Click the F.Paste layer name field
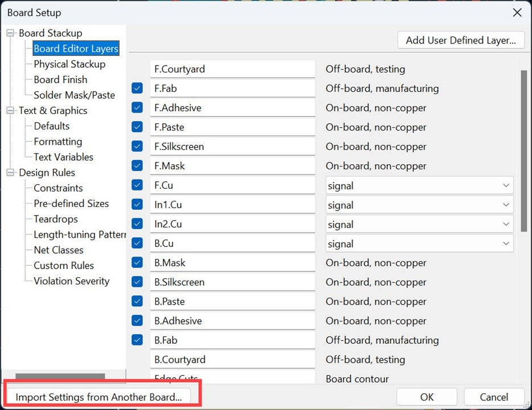Screen dimensions: 532x410 [232, 127]
